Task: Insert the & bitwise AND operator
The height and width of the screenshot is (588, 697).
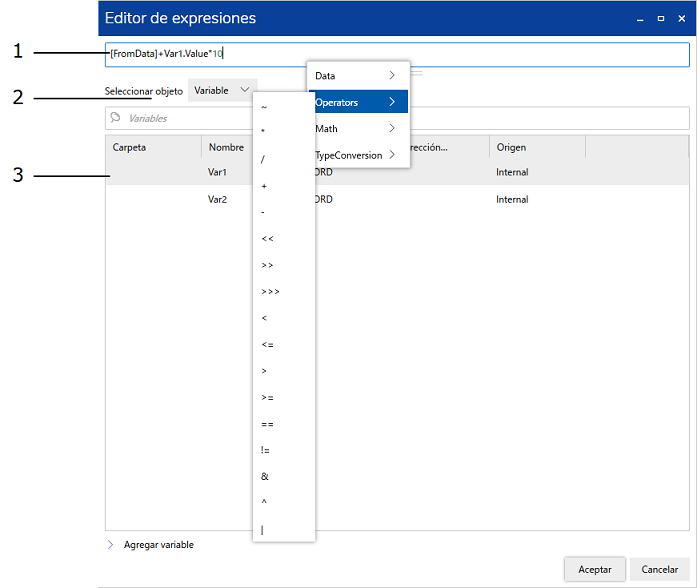Action: click(264, 477)
